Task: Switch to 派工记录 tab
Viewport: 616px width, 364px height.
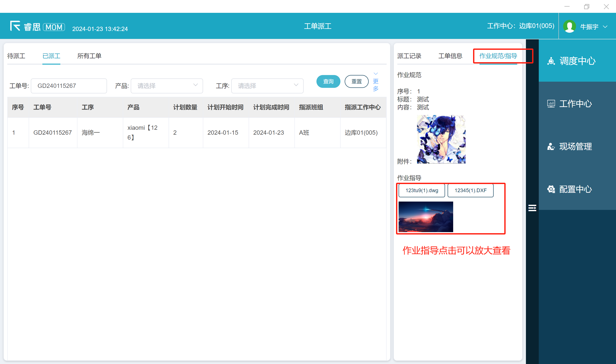Action: point(409,56)
